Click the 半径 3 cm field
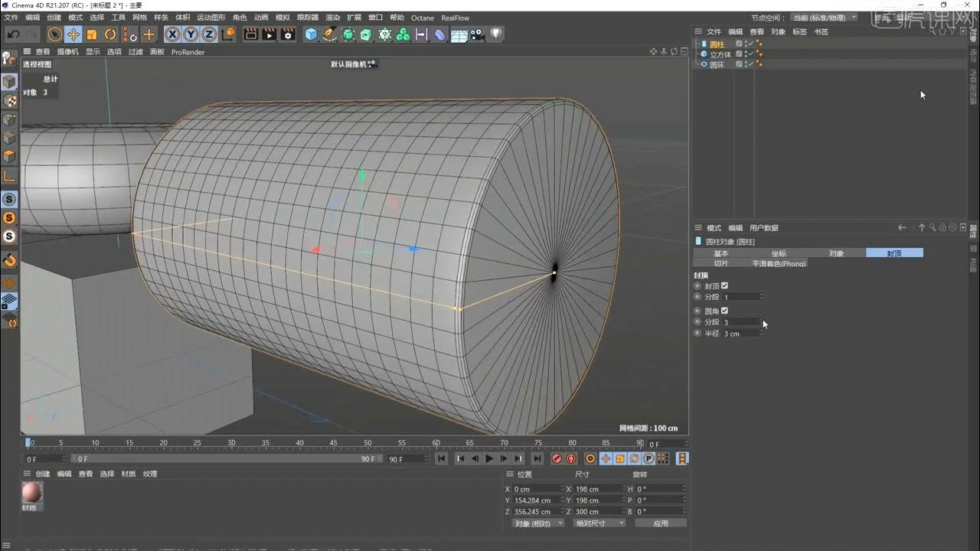The width and height of the screenshot is (980, 551). click(743, 334)
